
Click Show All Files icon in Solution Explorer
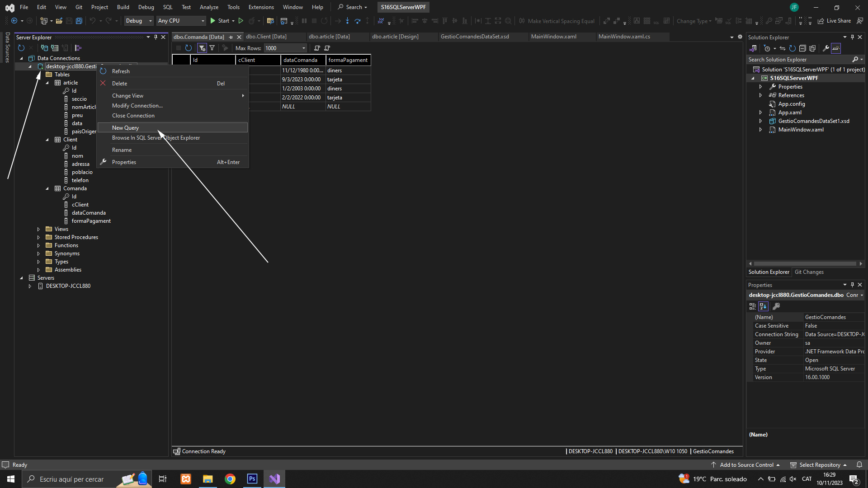tap(812, 48)
